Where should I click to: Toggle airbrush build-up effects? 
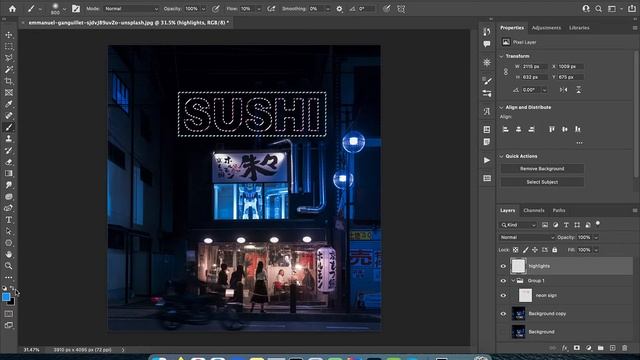(271, 9)
